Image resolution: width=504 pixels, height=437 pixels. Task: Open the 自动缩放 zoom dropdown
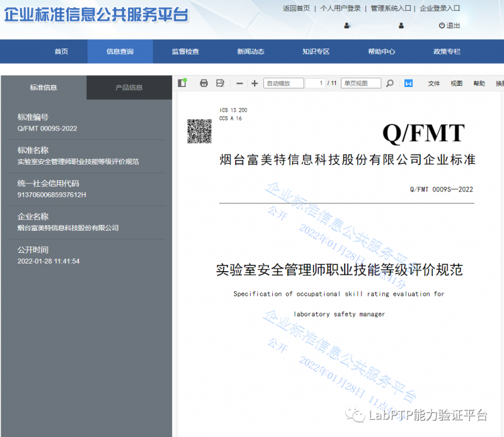[x=283, y=83]
